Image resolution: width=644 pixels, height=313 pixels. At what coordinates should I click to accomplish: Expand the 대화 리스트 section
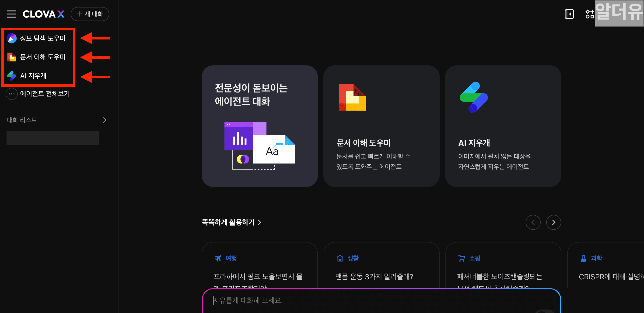[105, 120]
